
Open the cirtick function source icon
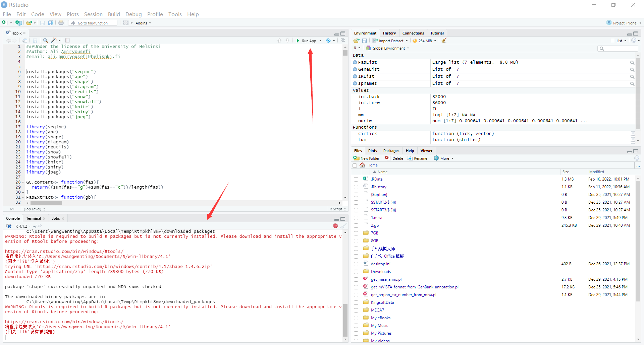point(633,133)
